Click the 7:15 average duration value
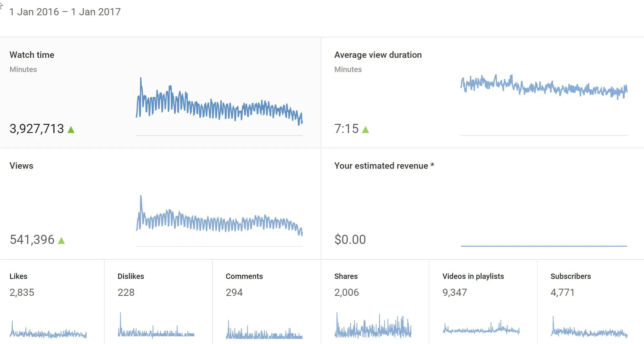The width and height of the screenshot is (644, 344). pos(346,129)
